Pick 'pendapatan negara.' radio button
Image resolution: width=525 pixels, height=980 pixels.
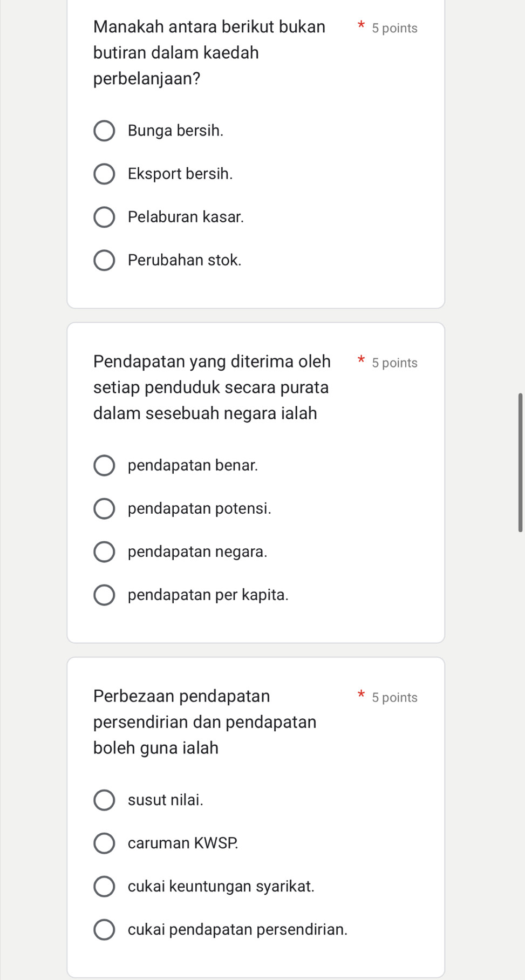(104, 552)
